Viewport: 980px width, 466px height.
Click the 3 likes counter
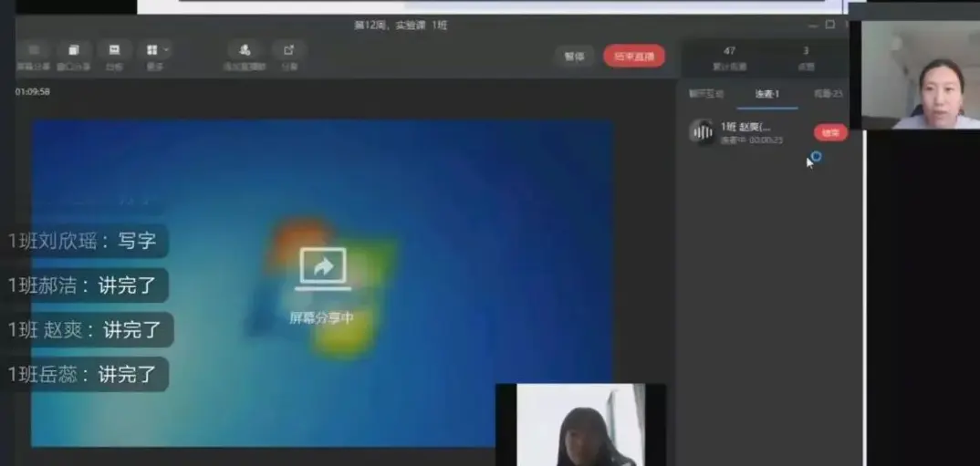[x=806, y=57]
